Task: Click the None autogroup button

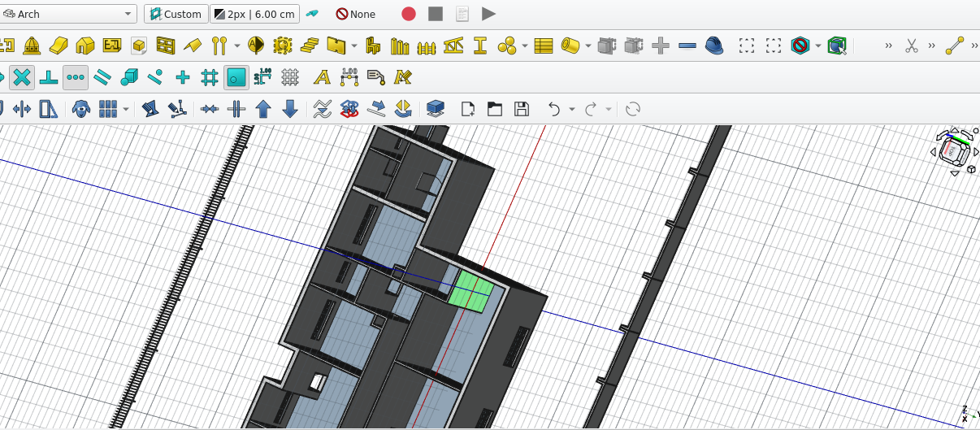Action: [x=356, y=14]
